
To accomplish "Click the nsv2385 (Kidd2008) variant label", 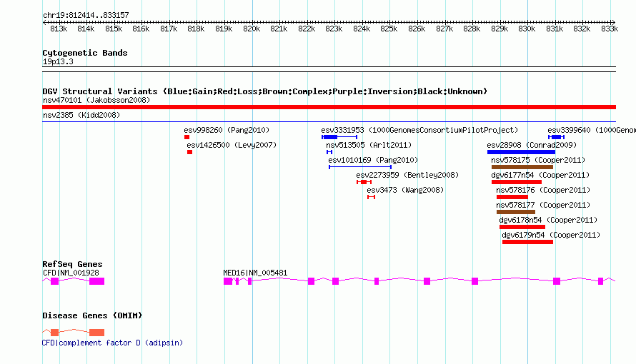I will (x=81, y=115).
